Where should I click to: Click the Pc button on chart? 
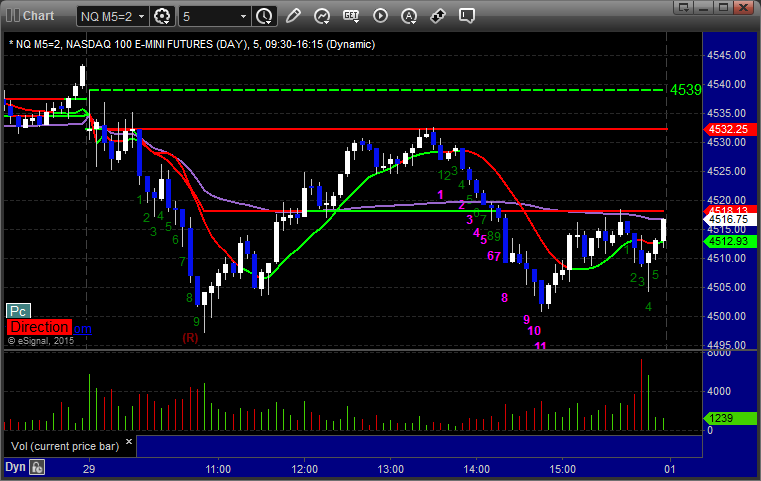coord(18,311)
